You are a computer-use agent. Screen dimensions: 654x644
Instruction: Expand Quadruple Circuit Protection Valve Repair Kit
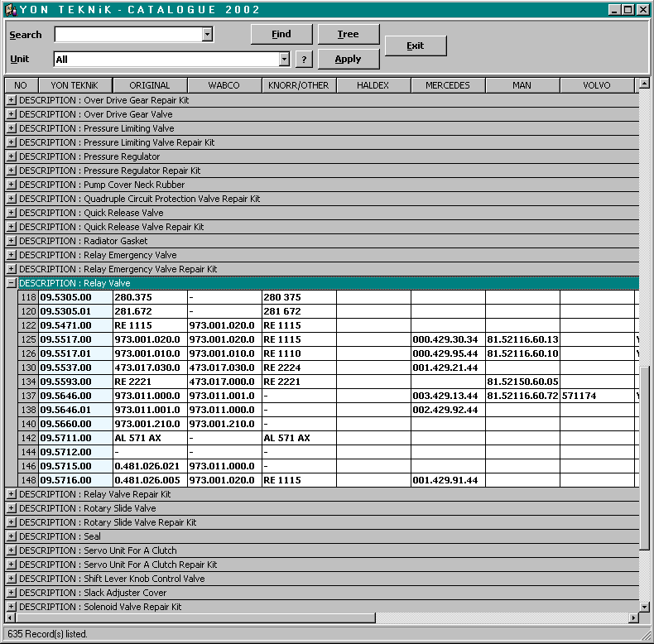click(12, 199)
